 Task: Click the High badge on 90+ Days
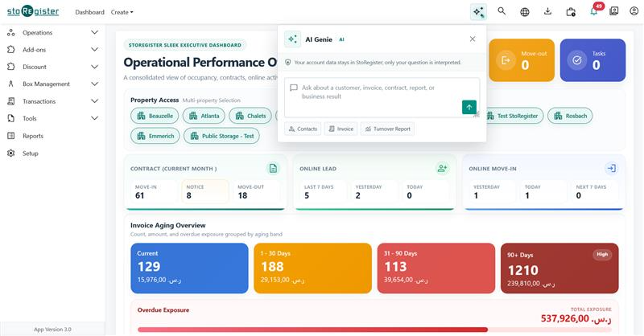pyautogui.click(x=602, y=254)
